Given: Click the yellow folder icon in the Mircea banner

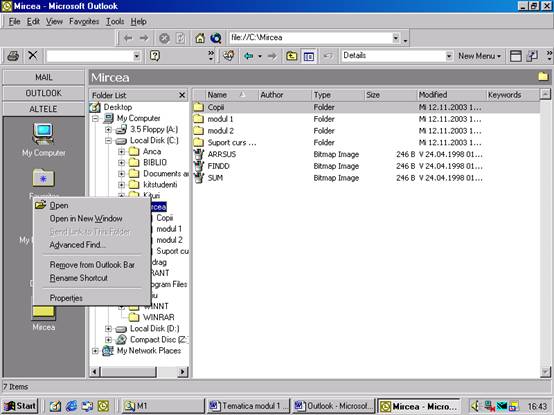Looking at the screenshot, I should coord(543,76).
